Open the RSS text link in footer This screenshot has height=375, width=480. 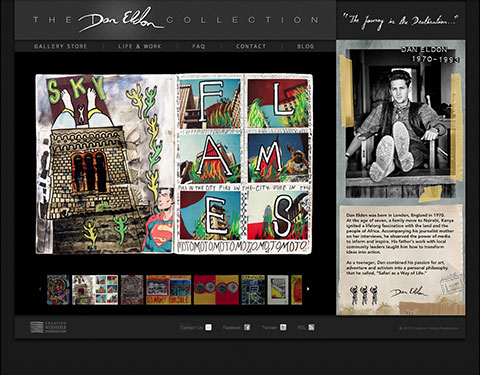click(x=301, y=327)
